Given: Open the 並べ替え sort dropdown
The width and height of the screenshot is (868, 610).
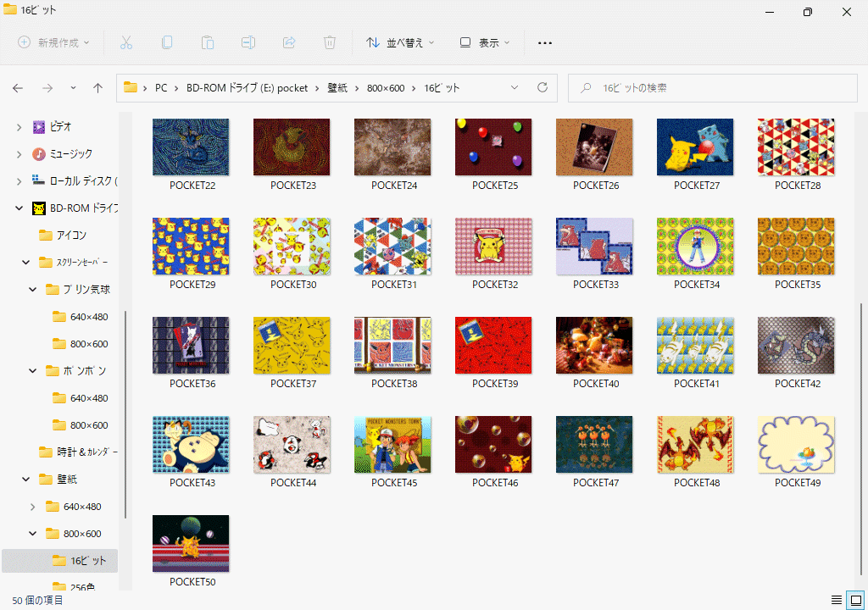Looking at the screenshot, I should coord(400,42).
